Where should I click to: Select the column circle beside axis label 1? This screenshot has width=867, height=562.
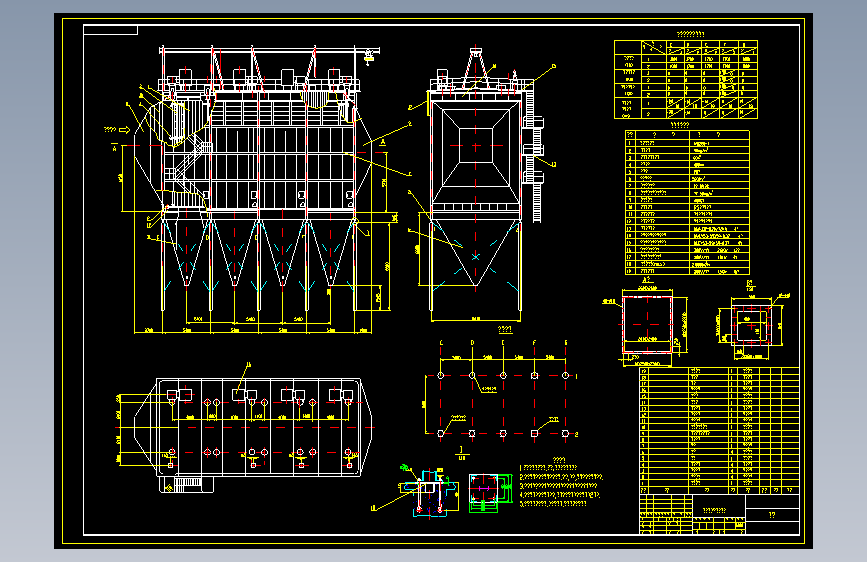pyautogui.click(x=565, y=376)
